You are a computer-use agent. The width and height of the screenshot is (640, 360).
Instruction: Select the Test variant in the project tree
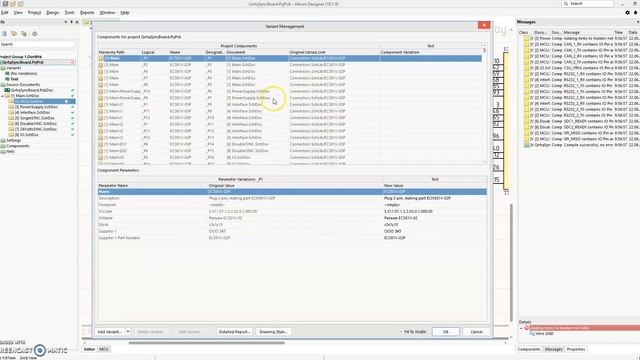(14, 79)
